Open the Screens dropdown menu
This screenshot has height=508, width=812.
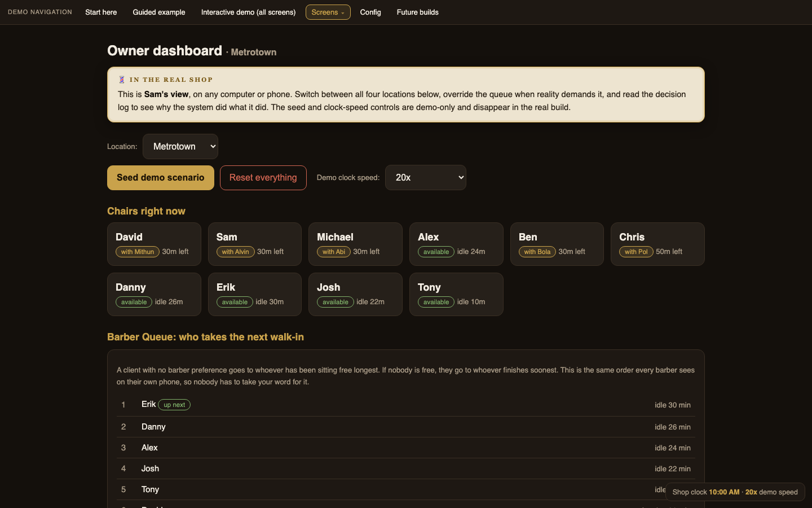[x=328, y=12]
